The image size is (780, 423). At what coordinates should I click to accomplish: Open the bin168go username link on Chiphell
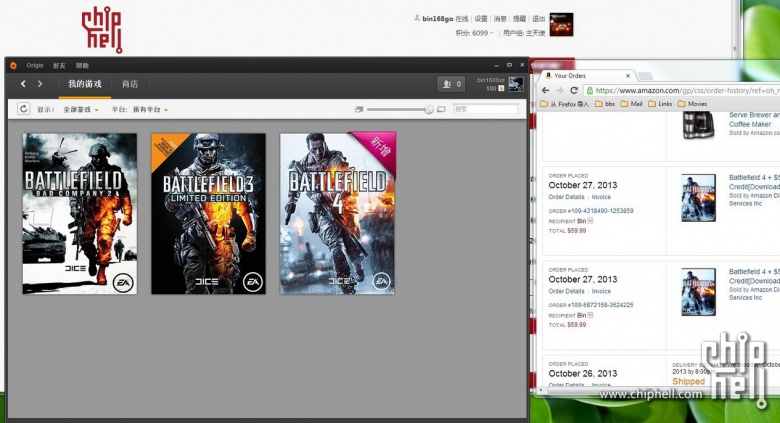[438, 19]
